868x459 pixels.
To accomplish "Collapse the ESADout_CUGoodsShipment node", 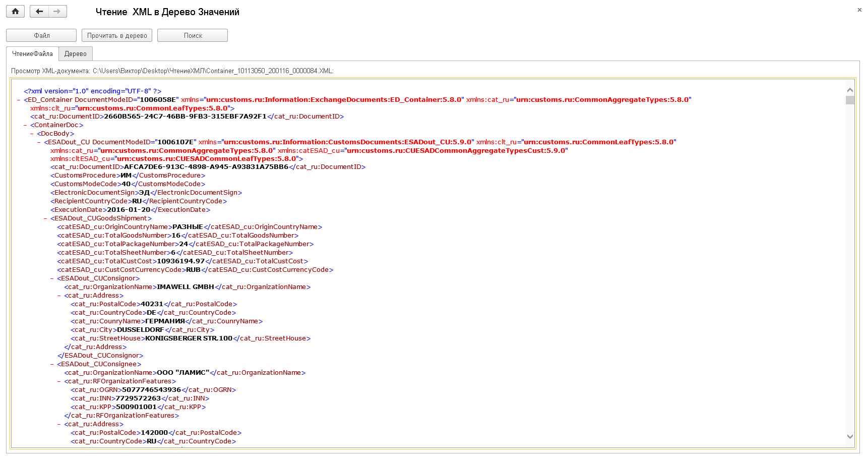I will [45, 218].
